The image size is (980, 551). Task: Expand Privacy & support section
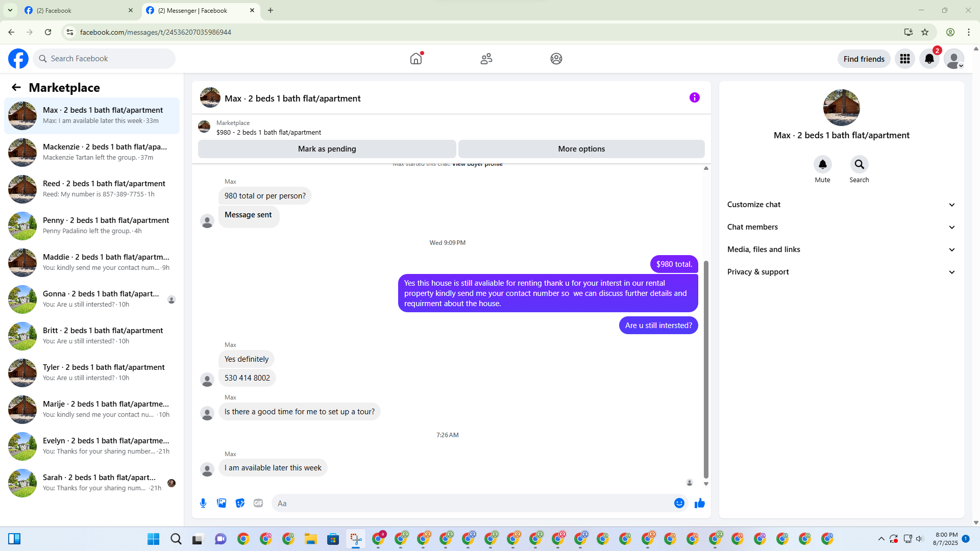click(841, 272)
